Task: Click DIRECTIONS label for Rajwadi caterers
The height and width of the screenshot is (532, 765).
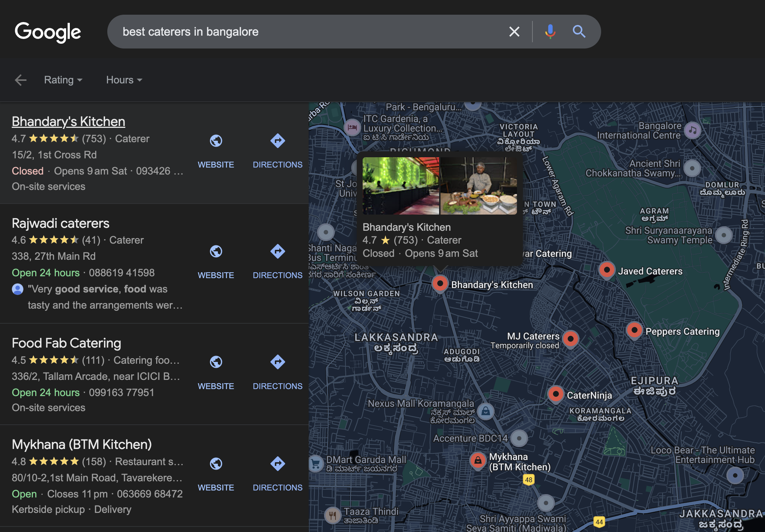Action: point(278,275)
